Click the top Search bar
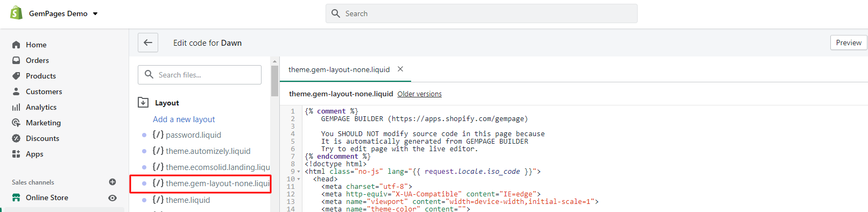 tap(481, 13)
